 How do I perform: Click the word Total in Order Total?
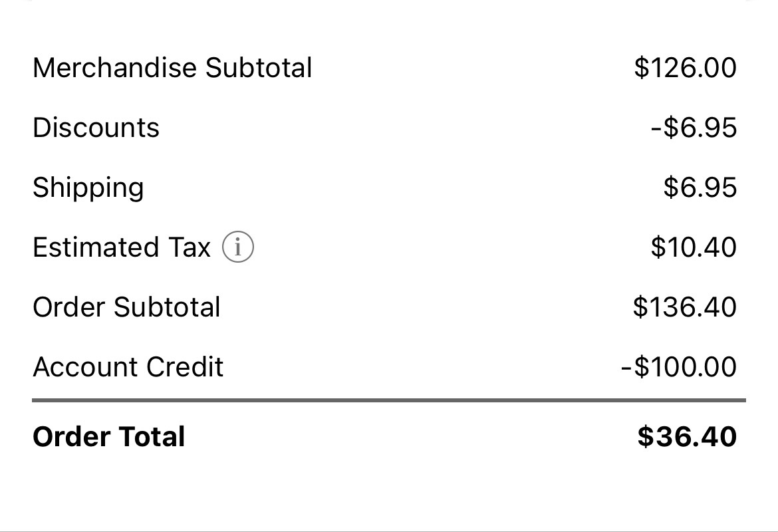pyautogui.click(x=152, y=437)
